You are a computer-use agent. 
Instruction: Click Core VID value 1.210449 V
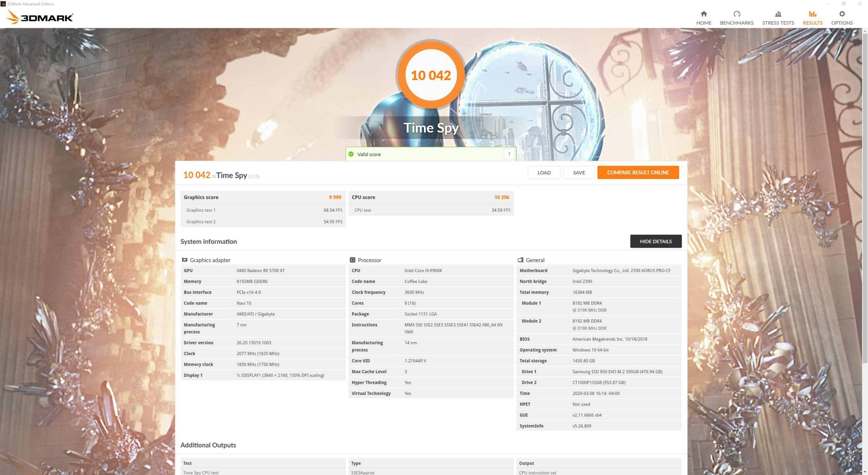tap(415, 361)
